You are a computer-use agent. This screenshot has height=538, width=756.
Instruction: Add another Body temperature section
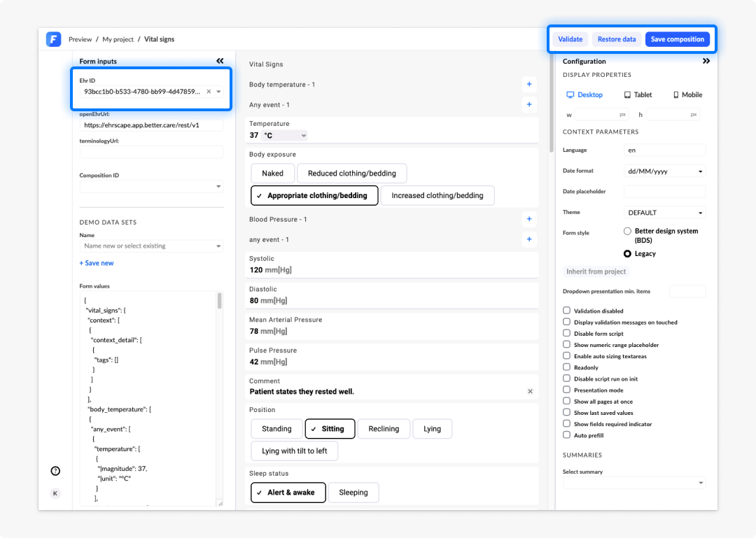coord(529,85)
